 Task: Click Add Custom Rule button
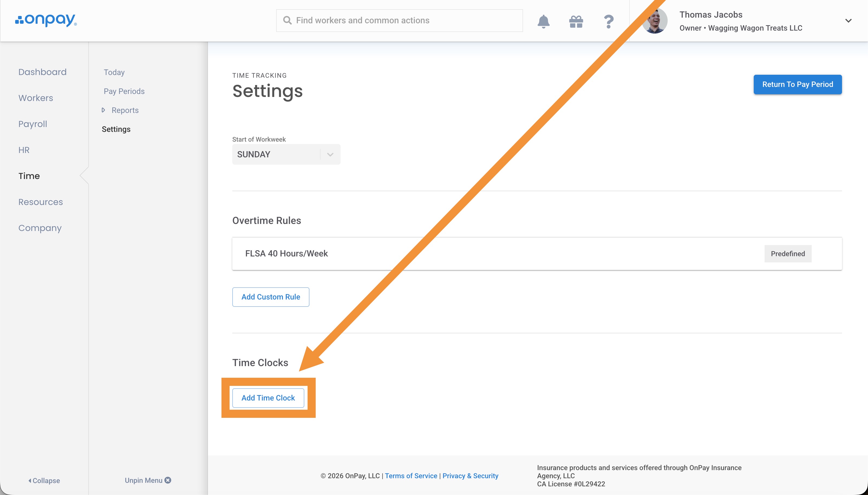270,297
